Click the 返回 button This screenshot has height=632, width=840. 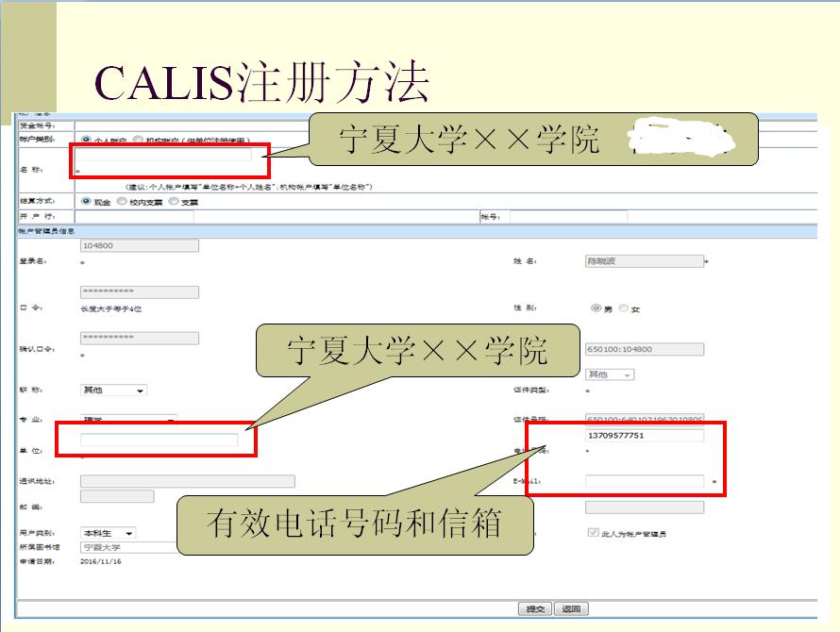[x=571, y=609]
